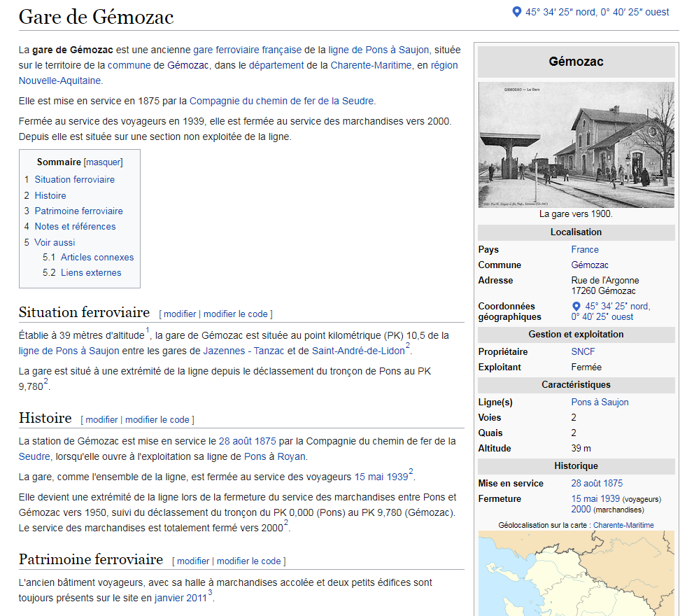Image resolution: width=694 pixels, height=616 pixels.
Task: Go to 'Voir aussi' in Sommaire
Action: point(55,242)
